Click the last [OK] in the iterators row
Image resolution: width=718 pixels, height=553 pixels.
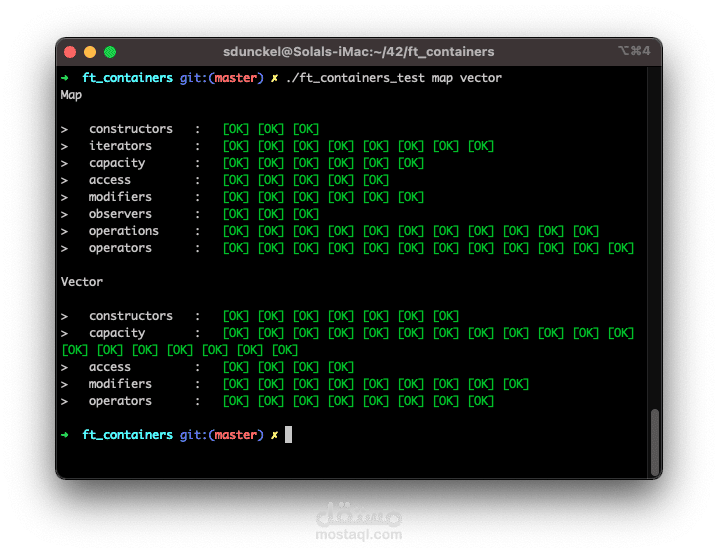[x=481, y=146]
